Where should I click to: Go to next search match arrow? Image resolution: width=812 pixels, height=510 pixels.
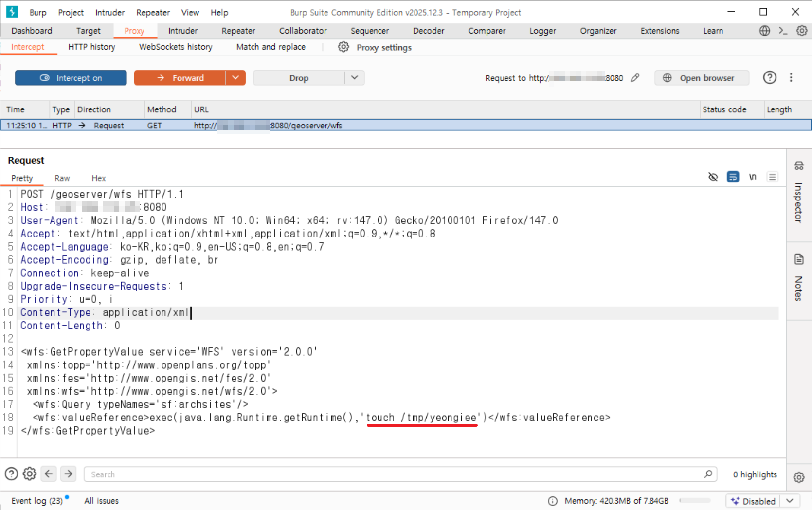coord(69,474)
